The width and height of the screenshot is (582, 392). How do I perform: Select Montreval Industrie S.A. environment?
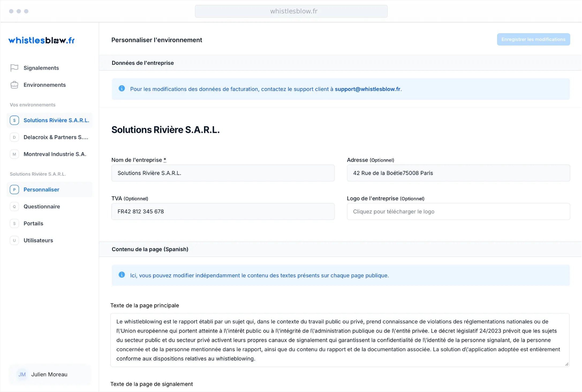[55, 154]
